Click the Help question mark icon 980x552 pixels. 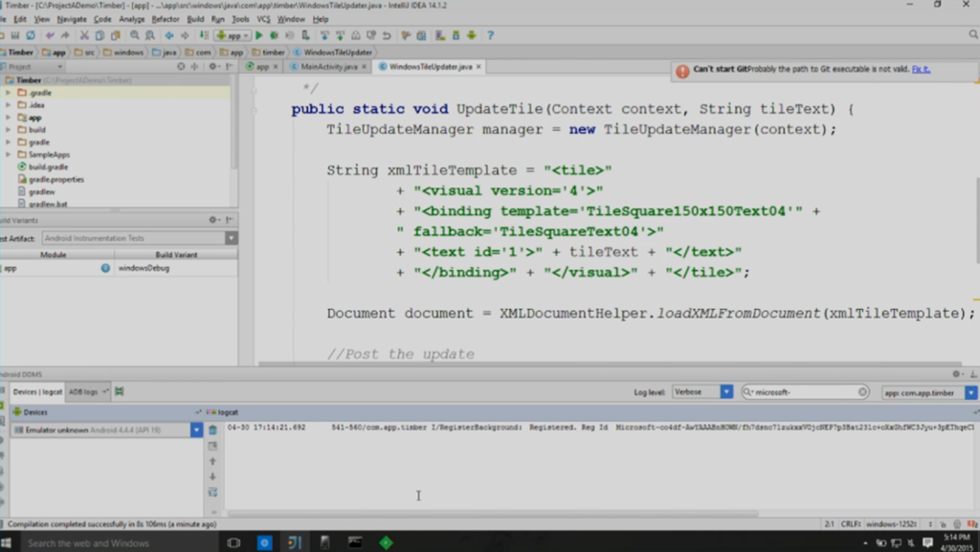coord(491,35)
